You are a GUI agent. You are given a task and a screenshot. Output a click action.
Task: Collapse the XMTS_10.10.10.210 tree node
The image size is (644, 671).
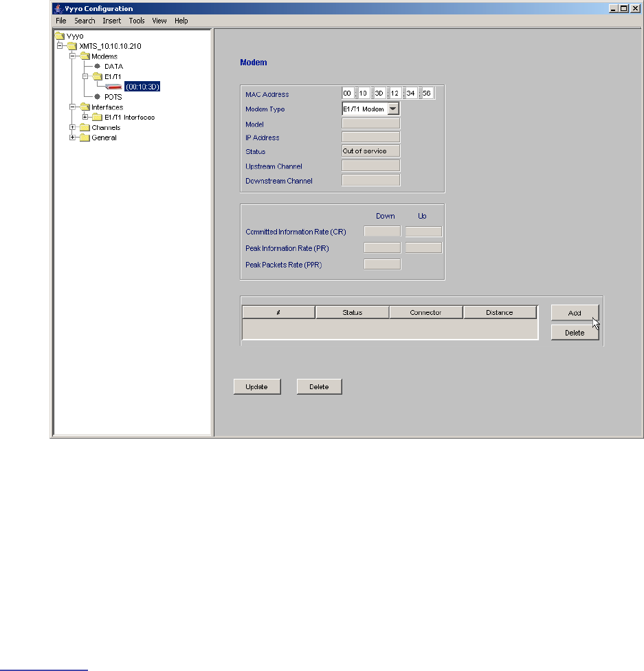[60, 46]
